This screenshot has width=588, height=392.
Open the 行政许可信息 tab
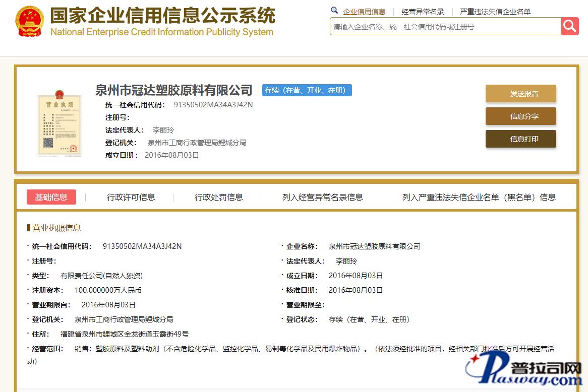pos(131,197)
